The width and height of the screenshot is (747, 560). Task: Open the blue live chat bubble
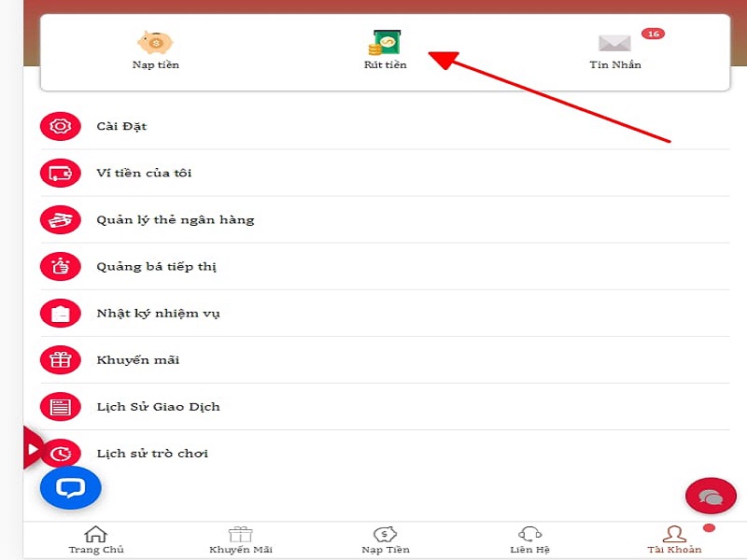(70, 487)
